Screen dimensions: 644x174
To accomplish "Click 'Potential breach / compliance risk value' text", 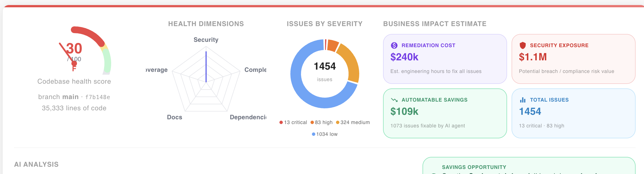I will point(566,71).
